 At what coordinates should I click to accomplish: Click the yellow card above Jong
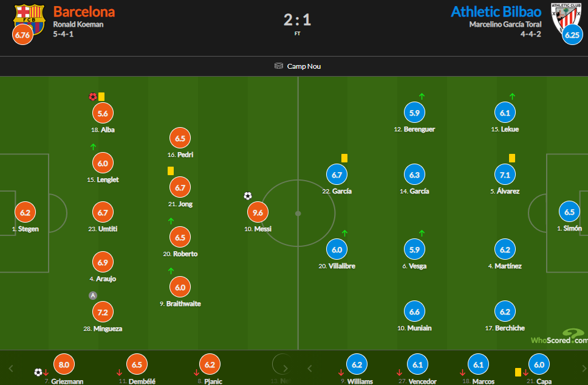point(171,172)
